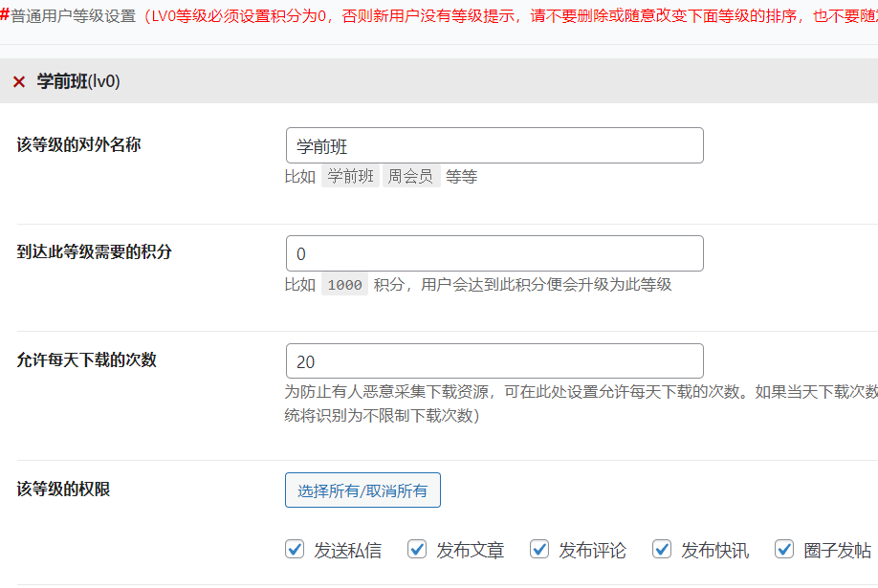Uncheck the 圈子发帖 permission
Image resolution: width=878 pixels, height=588 pixels.
(x=784, y=550)
